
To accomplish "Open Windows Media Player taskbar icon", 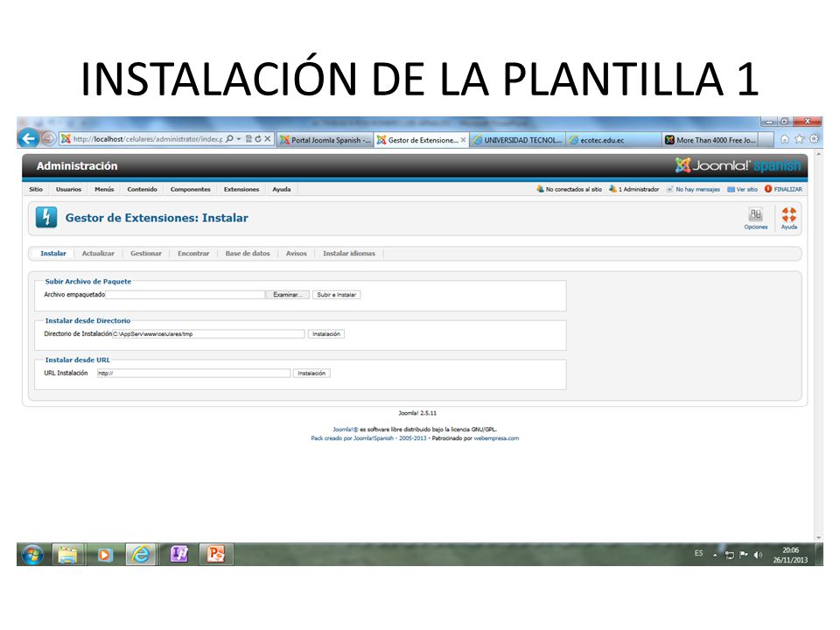I will pos(104,555).
